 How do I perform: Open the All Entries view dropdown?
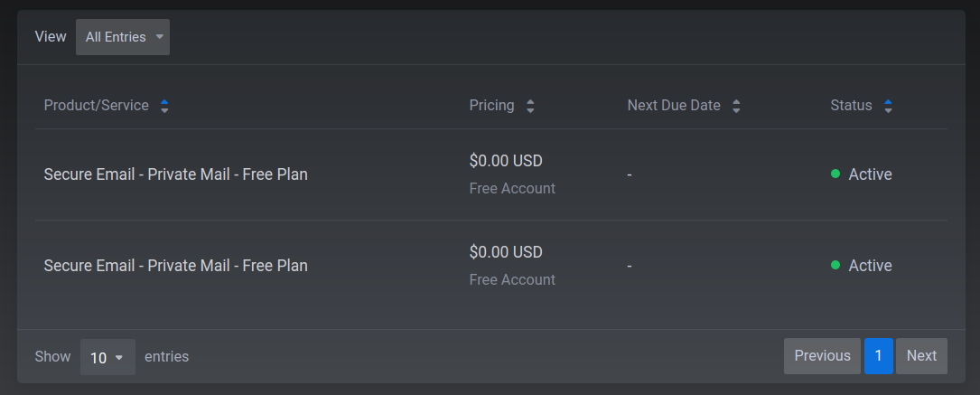pos(123,37)
